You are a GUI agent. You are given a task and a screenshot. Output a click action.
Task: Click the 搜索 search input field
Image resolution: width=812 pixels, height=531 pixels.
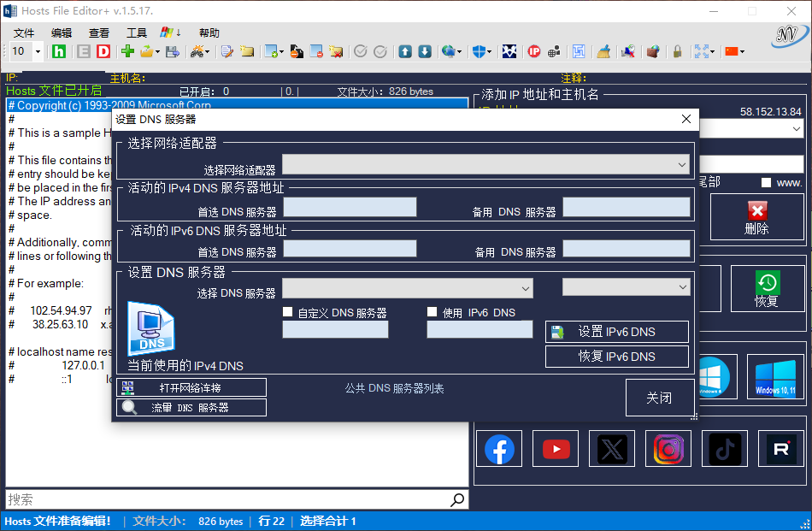pos(214,499)
